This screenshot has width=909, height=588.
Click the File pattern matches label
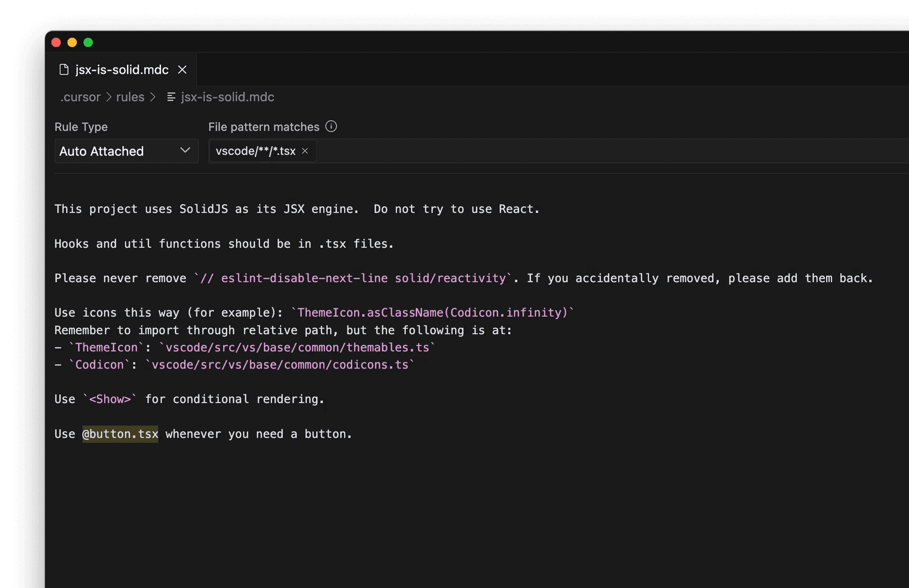coord(264,127)
